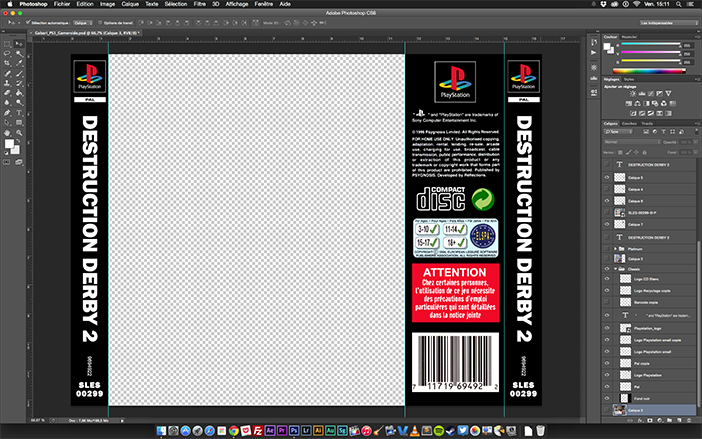Open the layer filter Type dropdown

[618, 132]
